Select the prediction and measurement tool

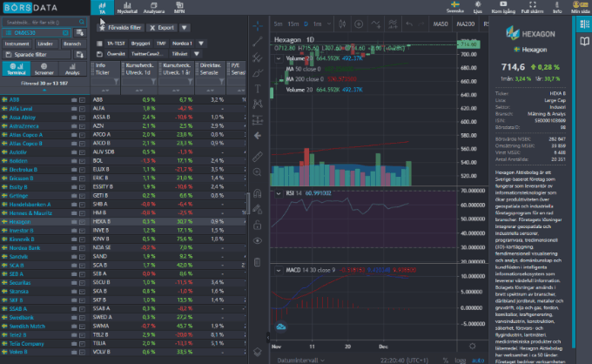[x=258, y=120]
